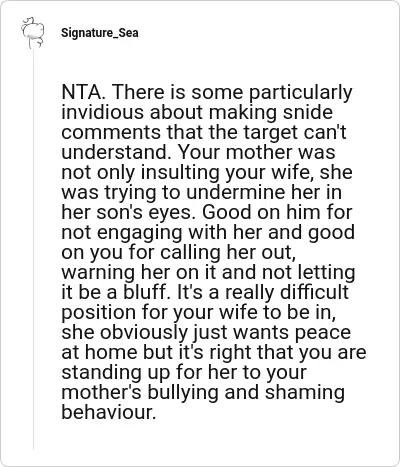
Task: Open the Snoo avatar of Signature_Sea
Action: click(x=32, y=33)
